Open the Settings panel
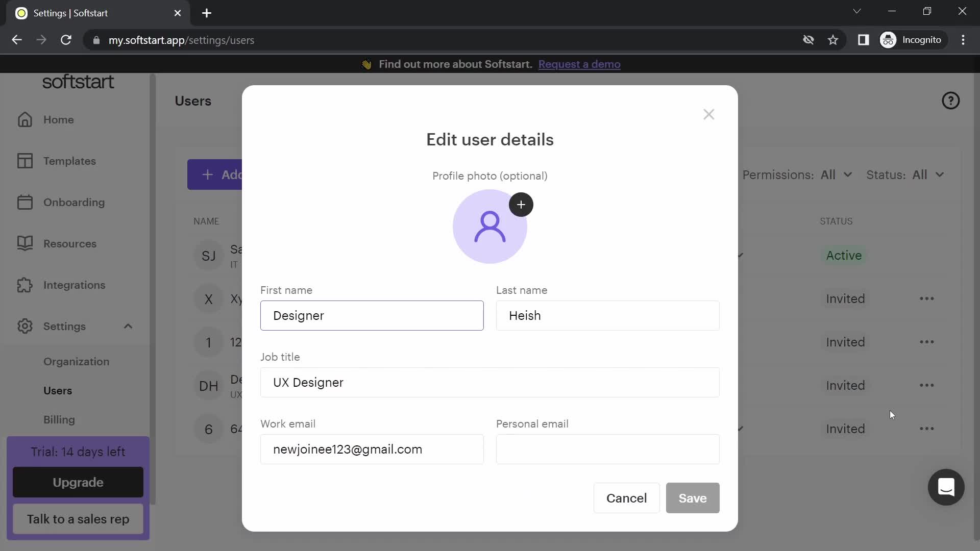This screenshot has height=551, width=980. click(x=65, y=327)
